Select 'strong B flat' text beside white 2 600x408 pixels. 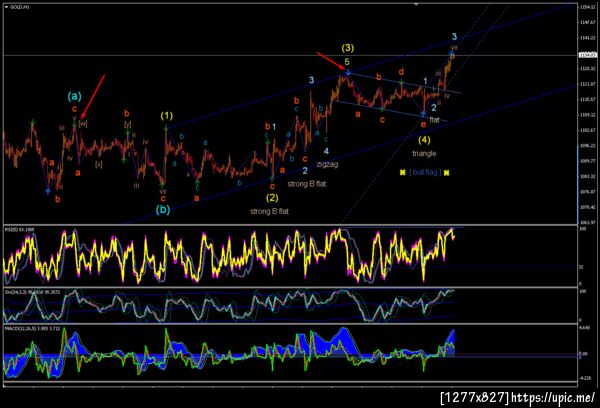pyautogui.click(x=307, y=184)
